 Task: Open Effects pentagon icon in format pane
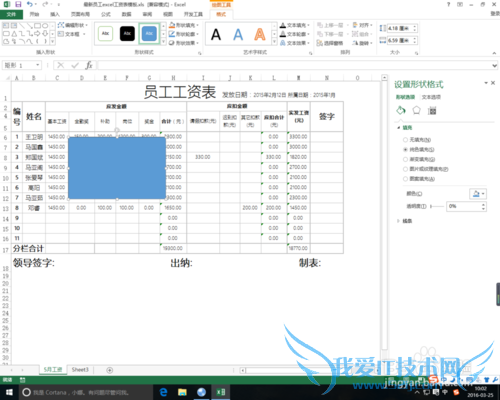coord(416,110)
